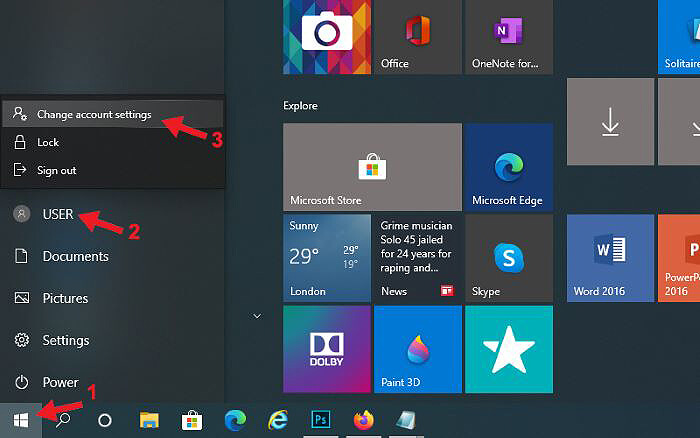Open the News tile about Grime musician

418,258
